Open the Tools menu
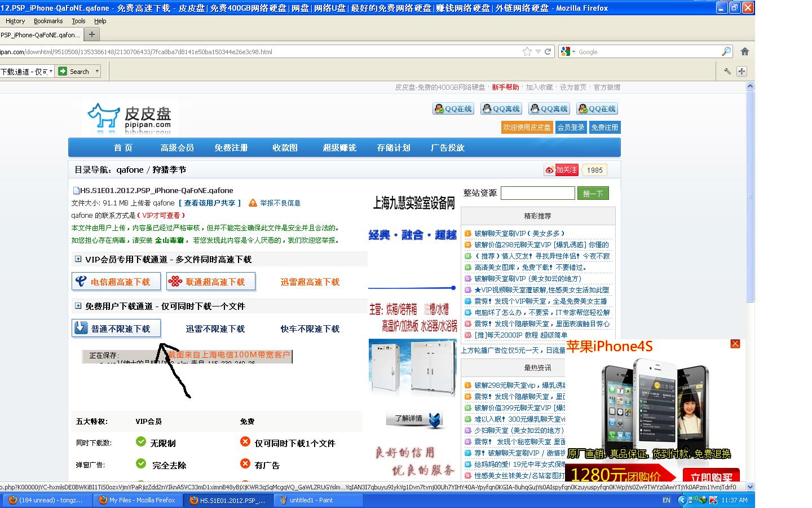The image size is (812, 508). point(78,21)
